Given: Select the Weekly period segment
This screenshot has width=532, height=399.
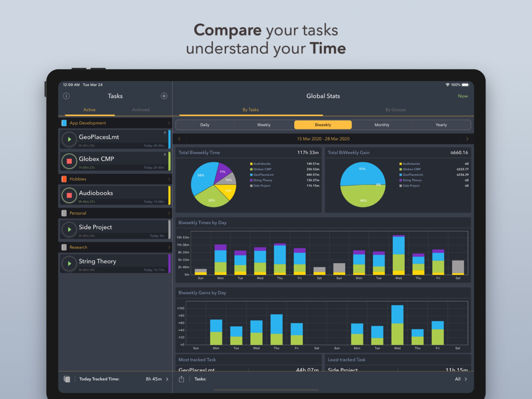Looking at the screenshot, I should [264, 125].
